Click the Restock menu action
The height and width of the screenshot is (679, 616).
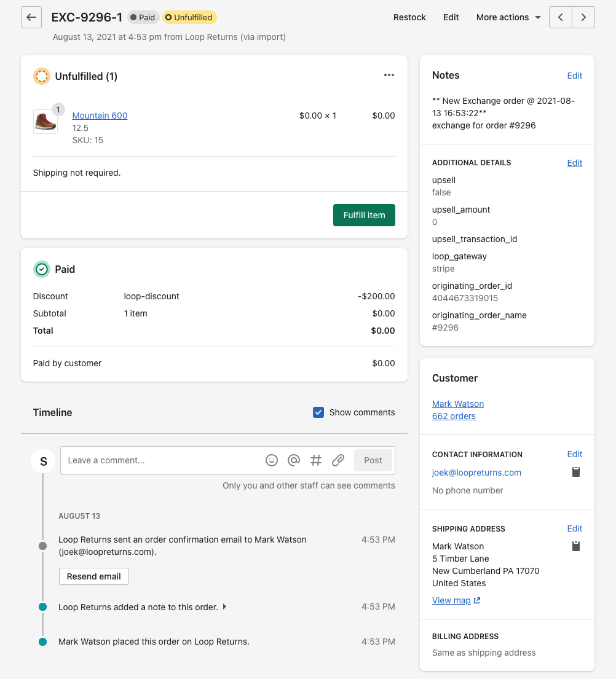point(409,17)
